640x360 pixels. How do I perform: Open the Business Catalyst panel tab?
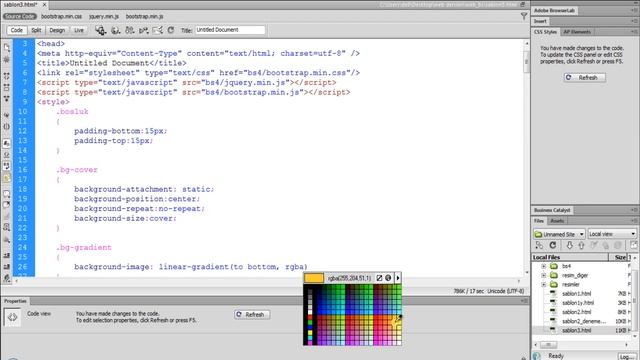tap(552, 210)
